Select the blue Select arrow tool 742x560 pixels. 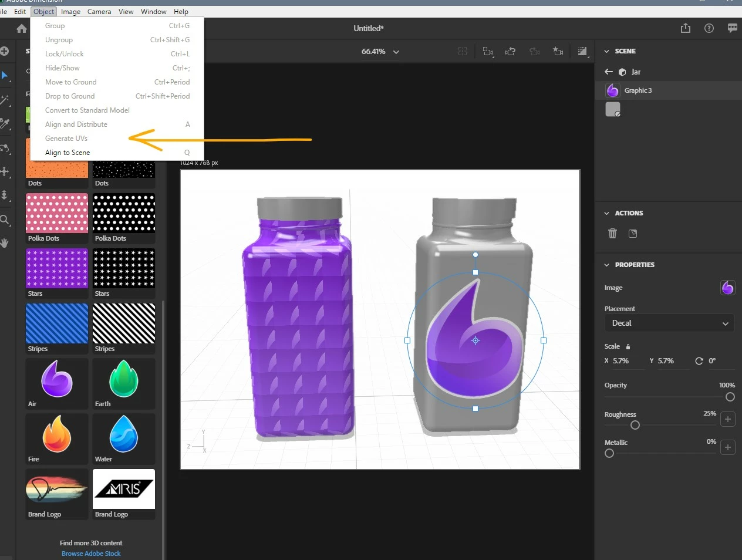[5, 76]
